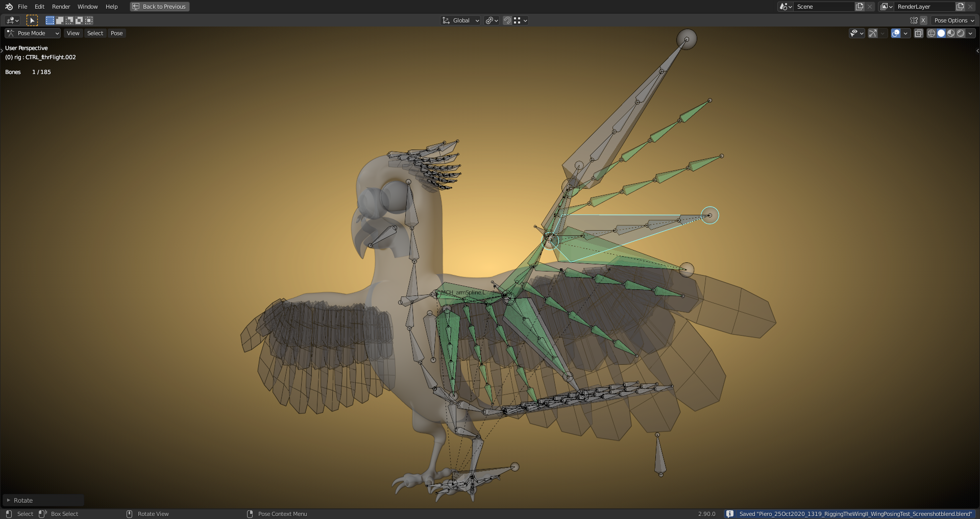Viewport: 980px width, 519px height.
Task: Enable pose X-axis mirror butterfly toggle
Action: click(913, 20)
